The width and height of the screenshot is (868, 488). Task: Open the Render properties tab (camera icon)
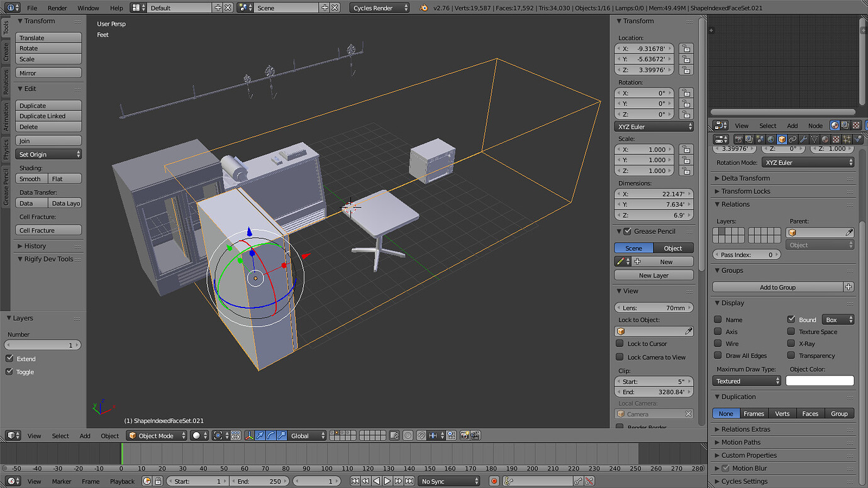click(738, 139)
